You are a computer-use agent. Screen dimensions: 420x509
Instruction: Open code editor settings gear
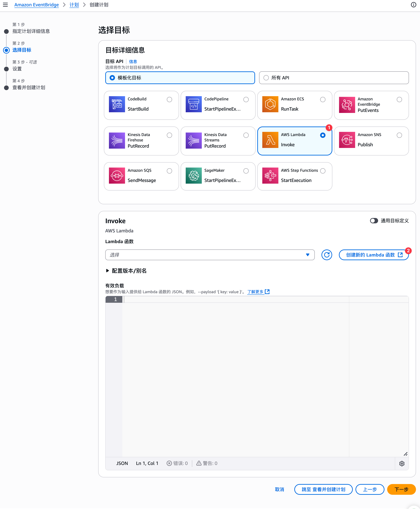[402, 464]
